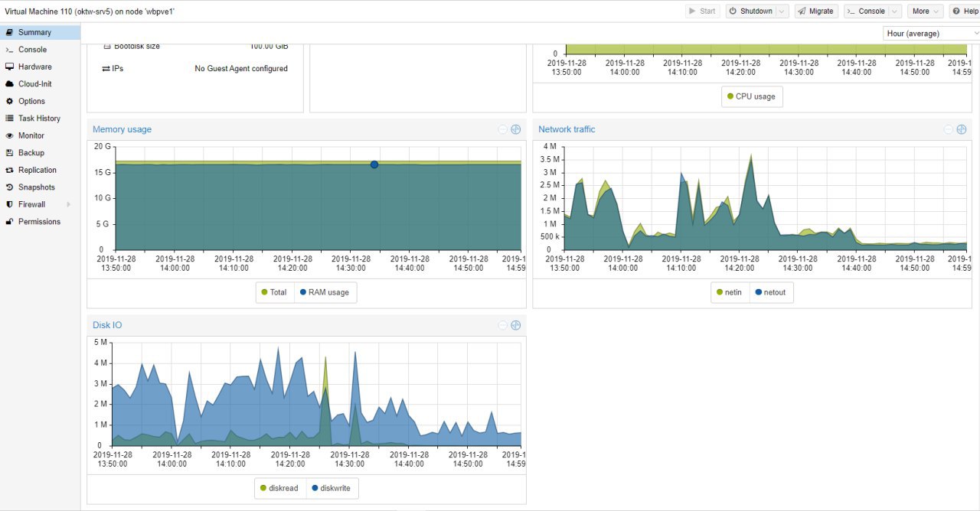The height and width of the screenshot is (511, 980).
Task: Toggle the diskread legend series
Action: tap(279, 488)
